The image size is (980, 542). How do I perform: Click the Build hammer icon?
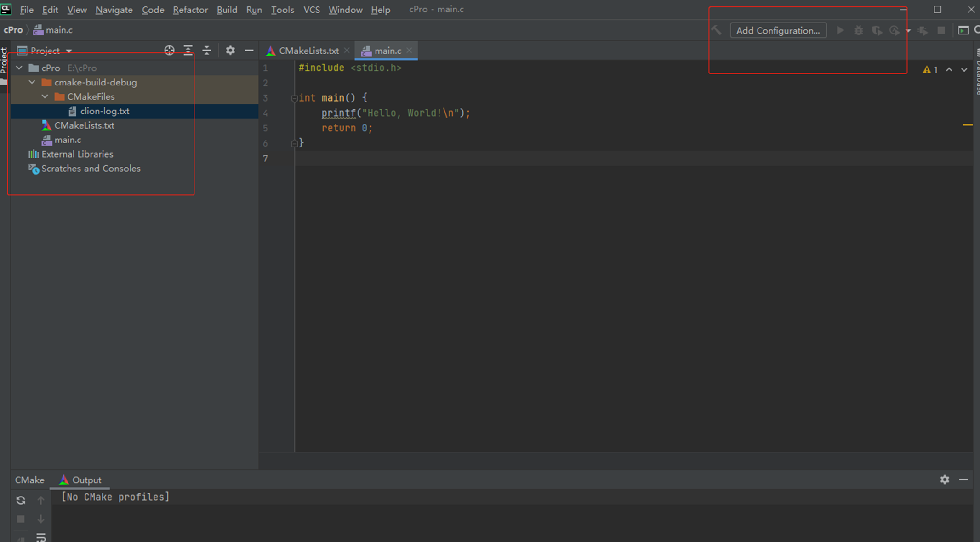click(716, 30)
